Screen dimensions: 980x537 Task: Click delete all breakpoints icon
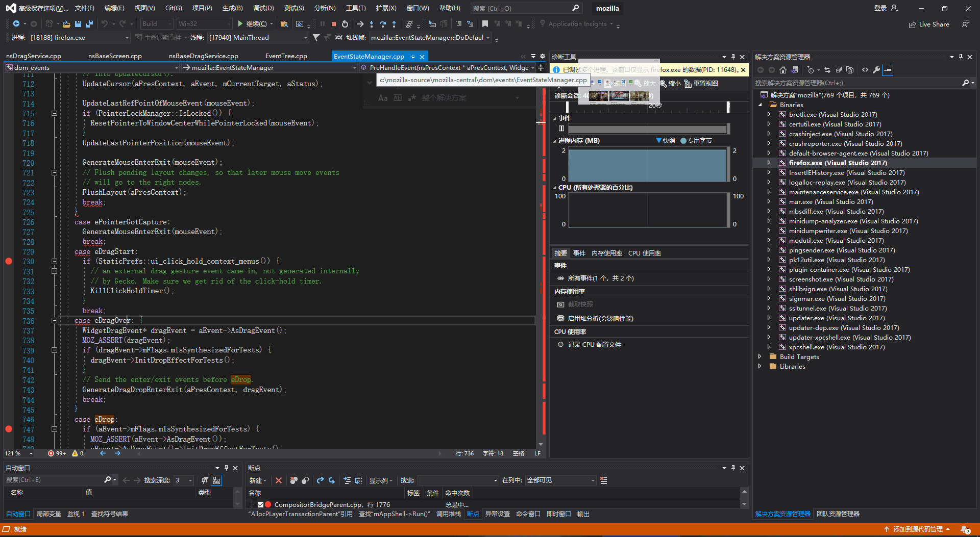click(x=293, y=480)
